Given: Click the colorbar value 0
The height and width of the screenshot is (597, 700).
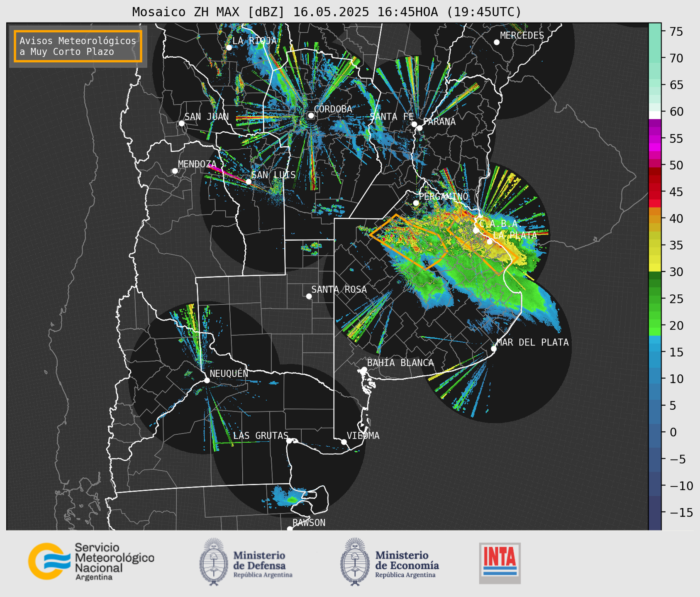Looking at the screenshot, I should [673, 433].
